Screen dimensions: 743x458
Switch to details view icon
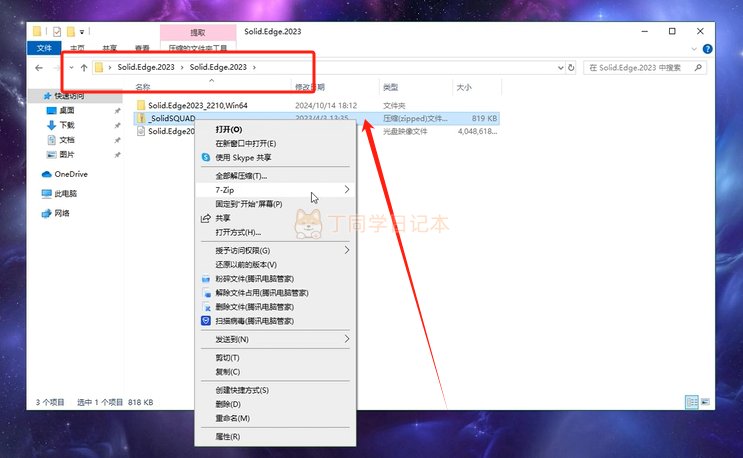point(692,402)
